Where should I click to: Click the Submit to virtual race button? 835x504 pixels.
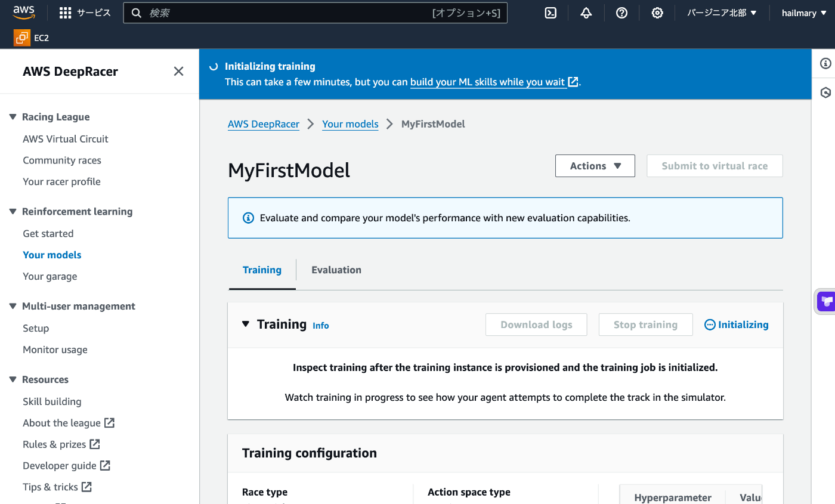(715, 166)
